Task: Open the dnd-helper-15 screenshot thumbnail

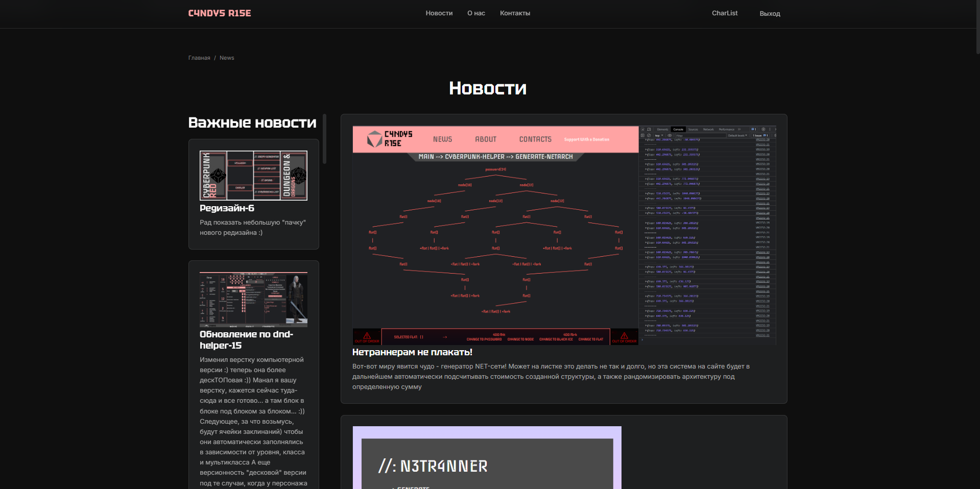Action: click(x=253, y=299)
